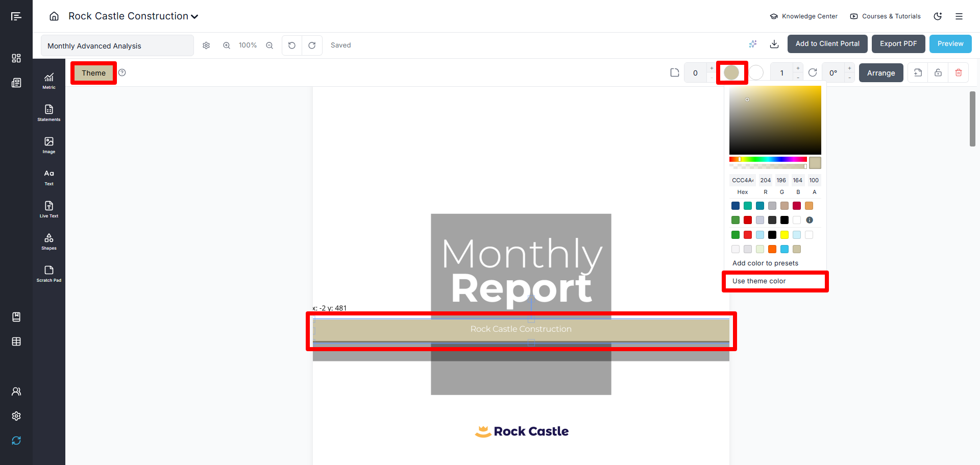Open the fill color swatch picker
The image size is (980, 465).
[731, 72]
